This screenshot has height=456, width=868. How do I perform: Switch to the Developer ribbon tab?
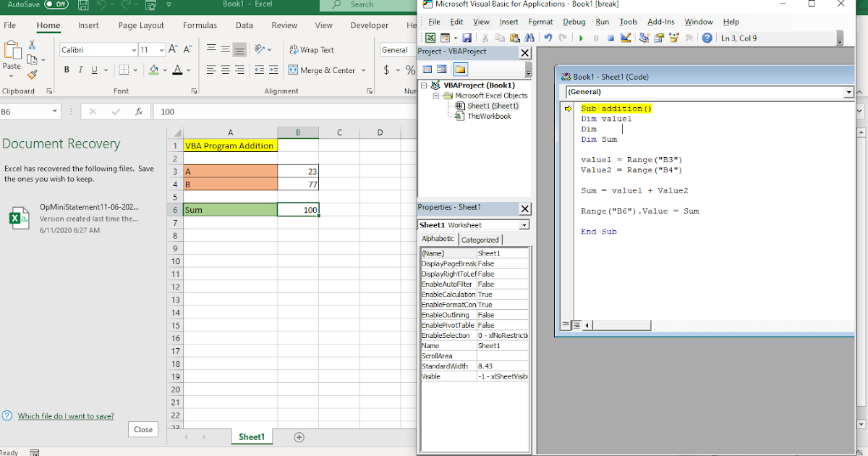pyautogui.click(x=370, y=25)
